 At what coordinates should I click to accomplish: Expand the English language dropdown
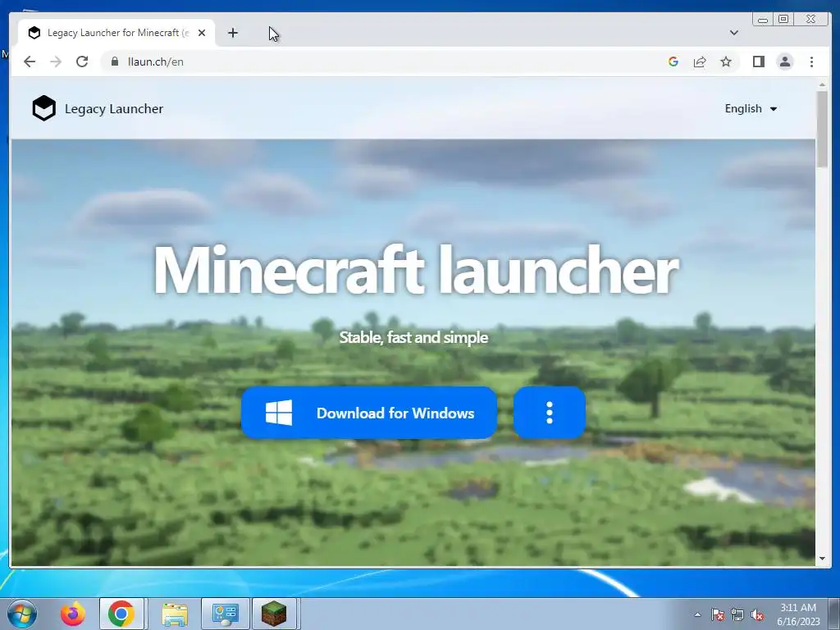(751, 109)
